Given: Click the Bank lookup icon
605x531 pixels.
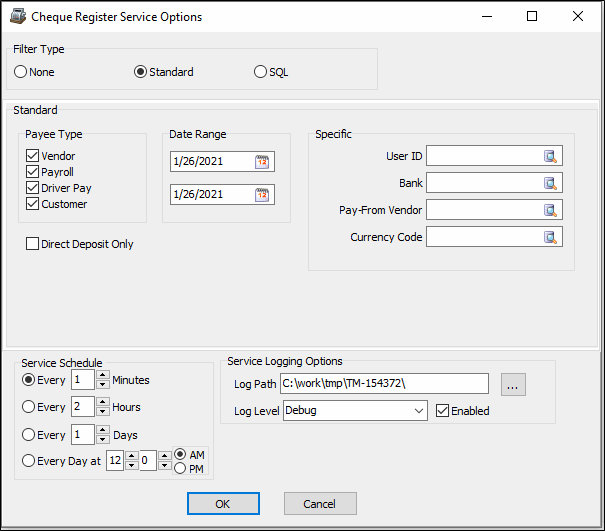Looking at the screenshot, I should coord(551,183).
